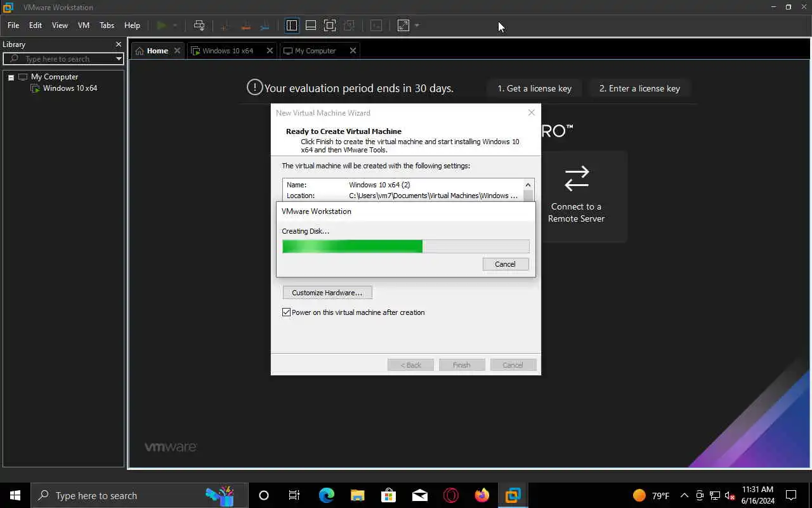
Task: Open Cortana from the taskbar
Action: (264, 495)
